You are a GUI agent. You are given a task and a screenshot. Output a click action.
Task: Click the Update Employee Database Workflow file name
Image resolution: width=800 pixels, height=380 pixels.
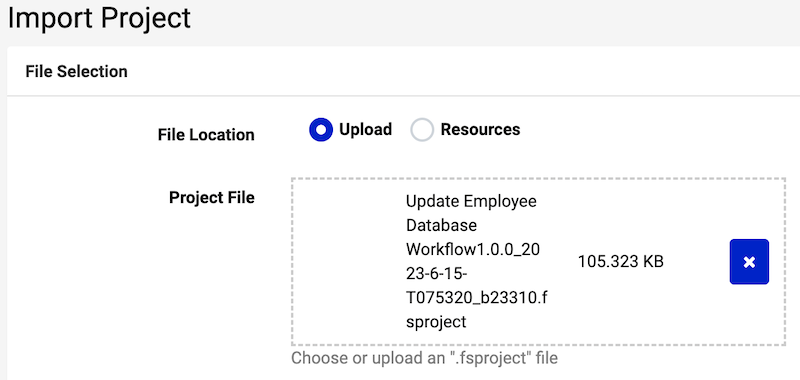click(x=476, y=262)
